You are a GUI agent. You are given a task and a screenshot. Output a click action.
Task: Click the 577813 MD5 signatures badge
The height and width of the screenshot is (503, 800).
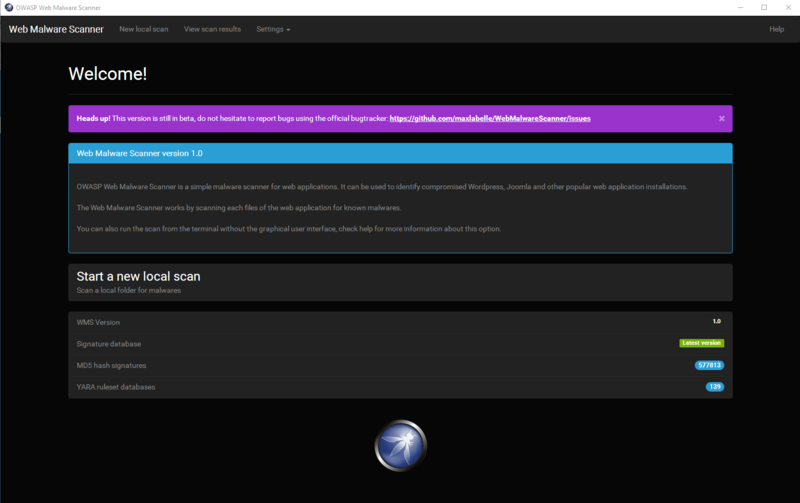tap(709, 365)
